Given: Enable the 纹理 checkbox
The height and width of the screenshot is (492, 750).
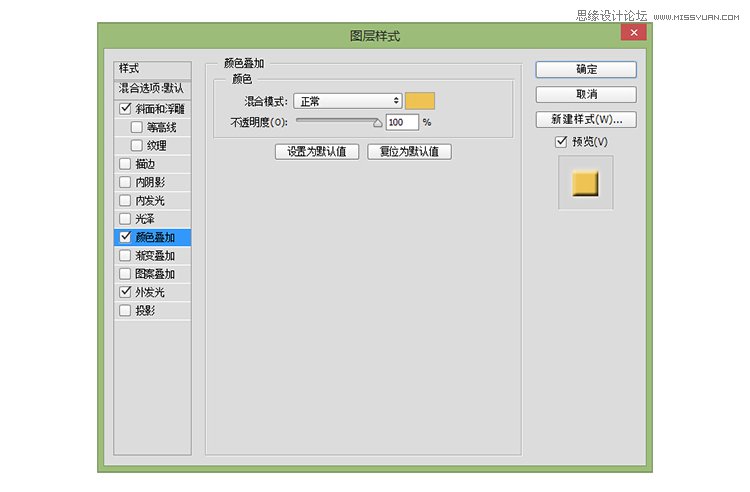Looking at the screenshot, I should (x=136, y=145).
